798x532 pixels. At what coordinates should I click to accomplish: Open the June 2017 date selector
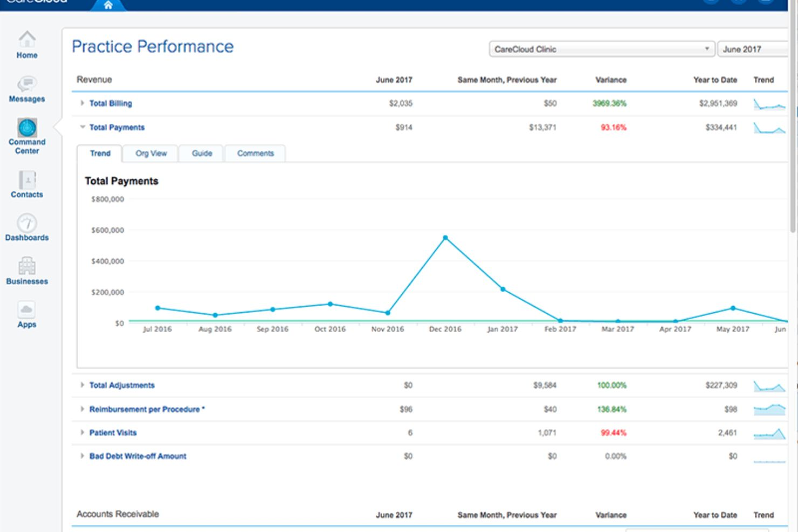pos(753,49)
